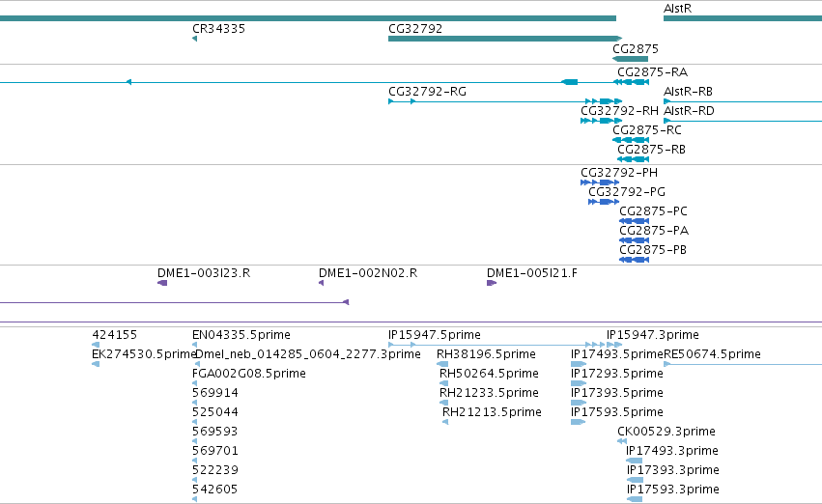Select feature 569593

(215, 432)
